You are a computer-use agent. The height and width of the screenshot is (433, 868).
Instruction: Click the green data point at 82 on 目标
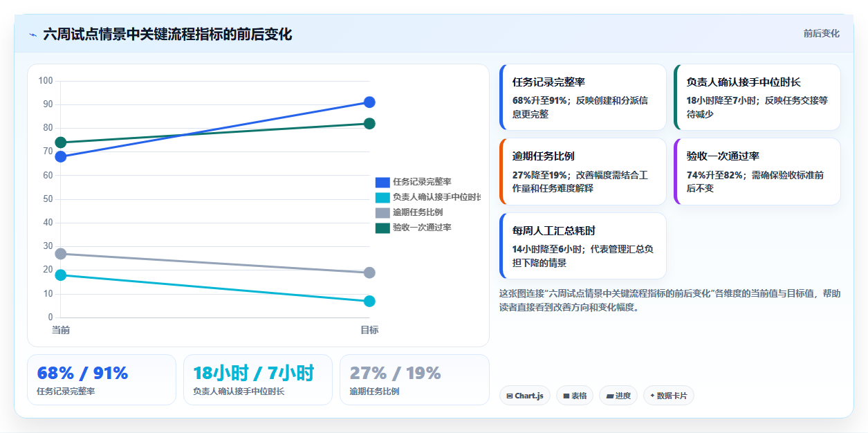(369, 124)
